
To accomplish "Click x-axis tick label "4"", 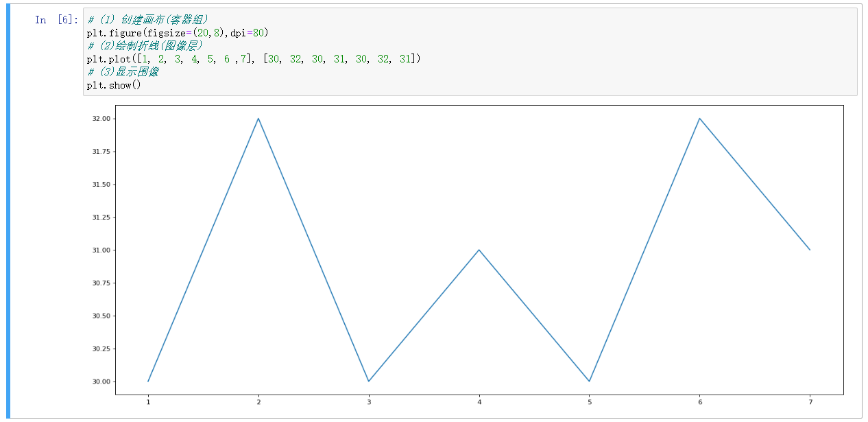I will click(479, 402).
